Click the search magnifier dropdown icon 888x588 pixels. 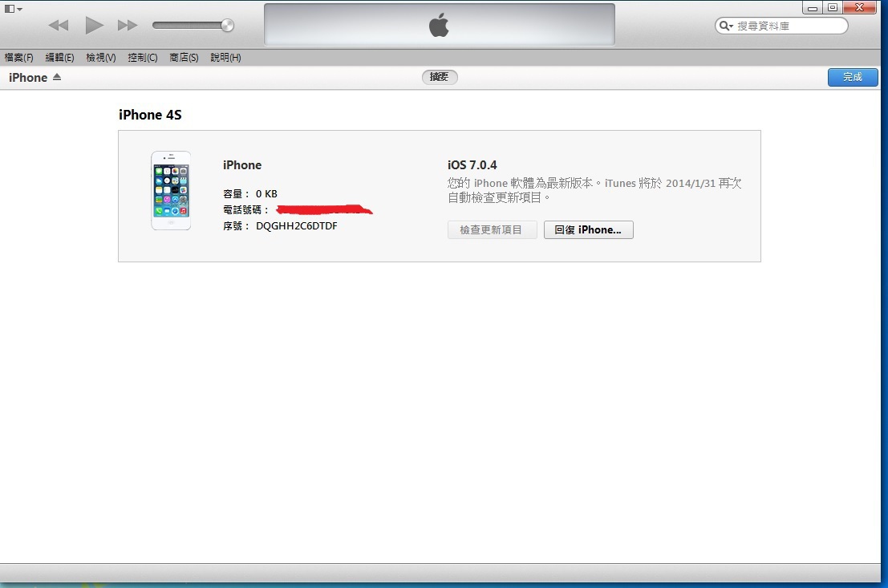(725, 26)
